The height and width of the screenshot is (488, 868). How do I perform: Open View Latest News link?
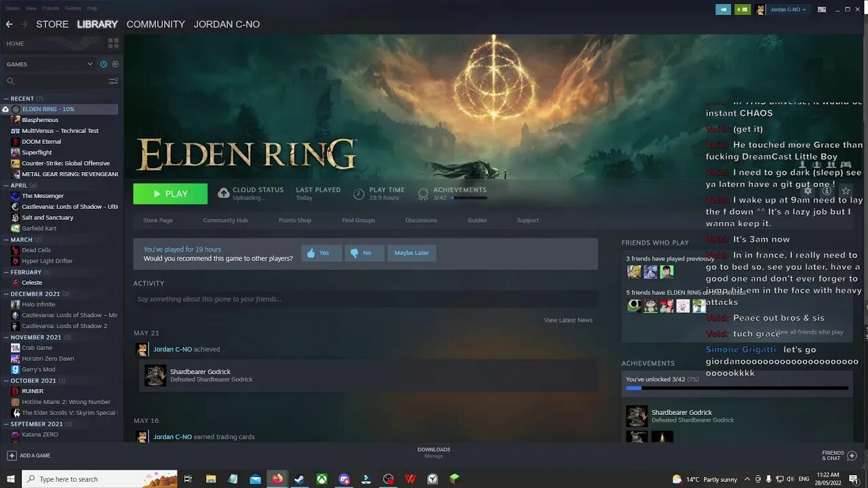click(568, 320)
